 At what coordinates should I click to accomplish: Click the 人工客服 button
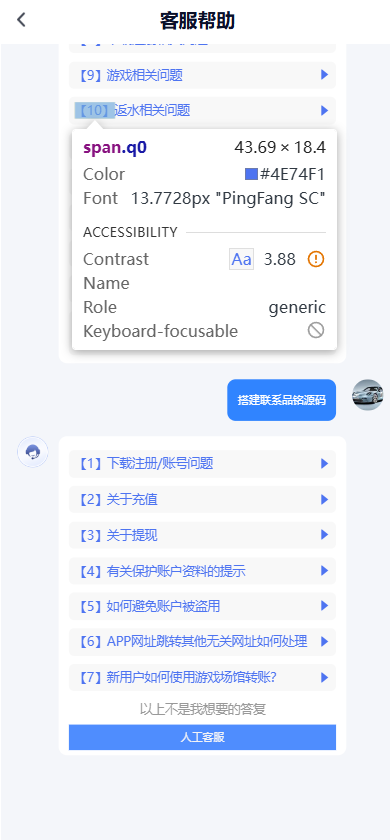pos(202,737)
